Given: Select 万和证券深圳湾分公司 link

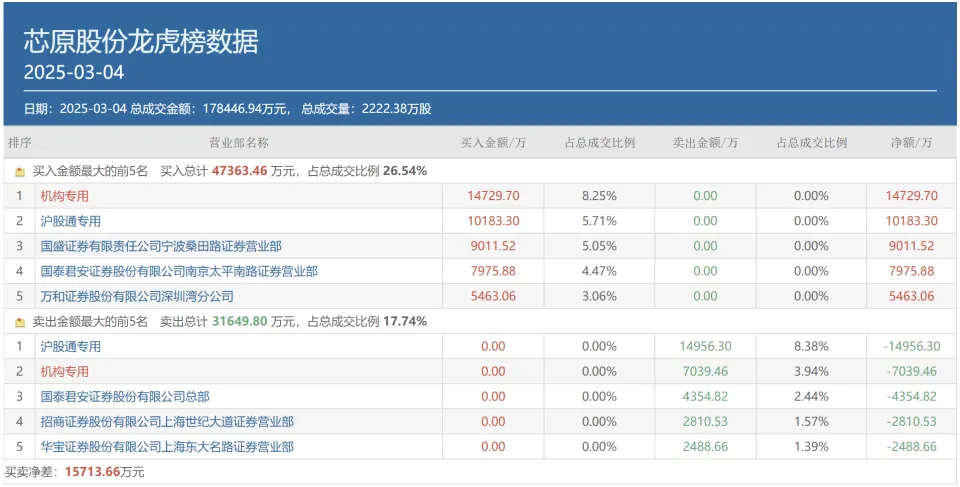Looking at the screenshot, I should point(136,296).
